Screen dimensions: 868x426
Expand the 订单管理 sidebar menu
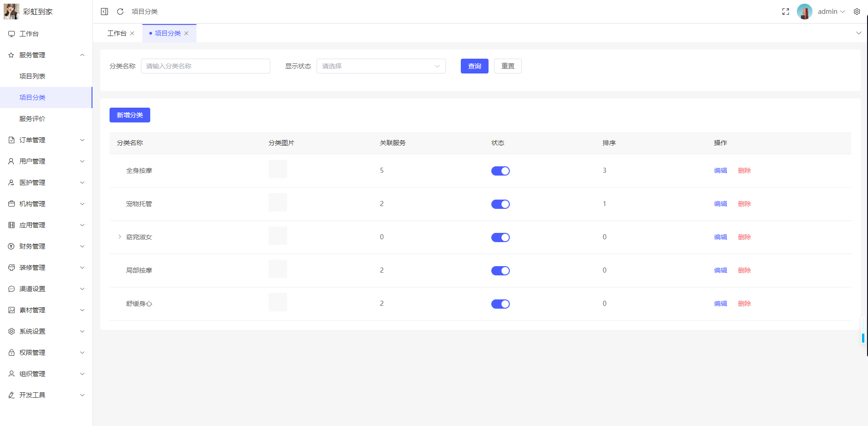click(46, 140)
